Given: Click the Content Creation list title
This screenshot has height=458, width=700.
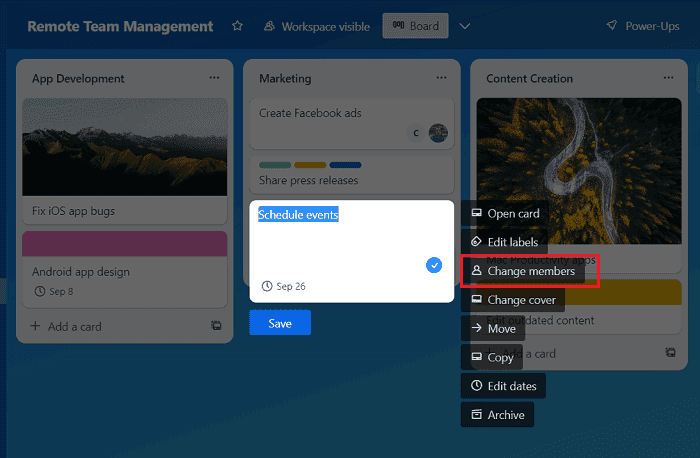Looking at the screenshot, I should pyautogui.click(x=529, y=79).
